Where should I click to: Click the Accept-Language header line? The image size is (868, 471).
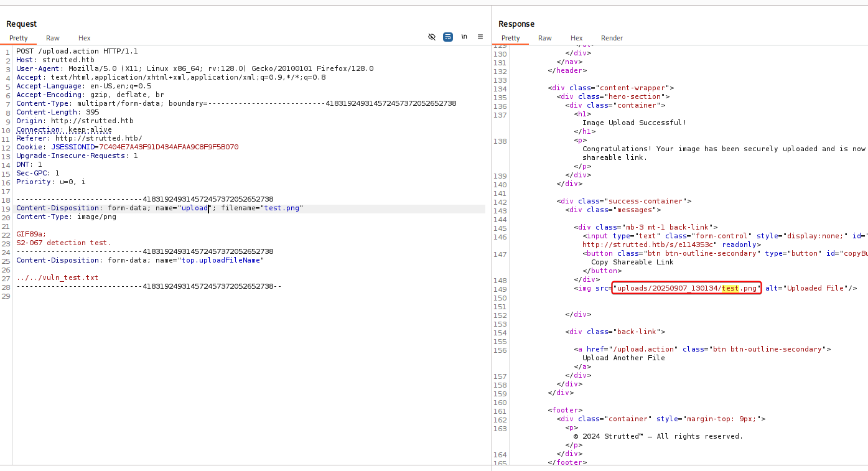pyautogui.click(x=84, y=86)
